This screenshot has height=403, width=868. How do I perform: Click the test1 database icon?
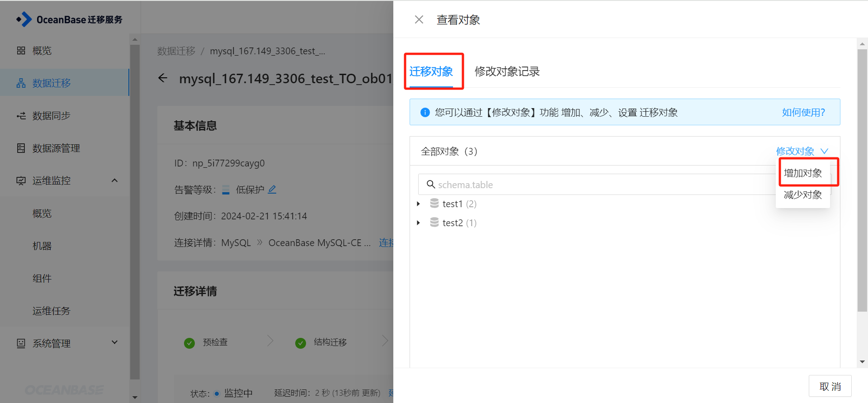[x=434, y=204]
